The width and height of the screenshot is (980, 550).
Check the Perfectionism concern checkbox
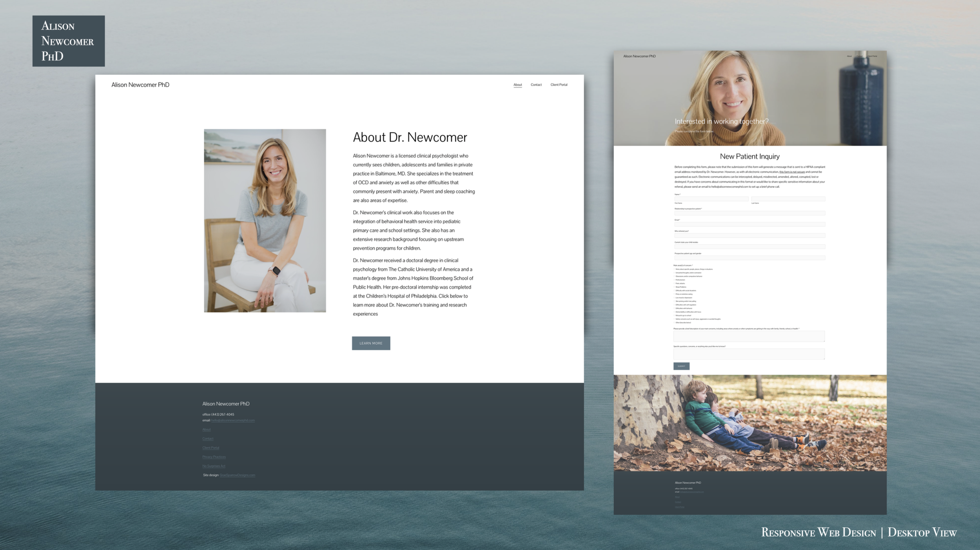[674, 280]
